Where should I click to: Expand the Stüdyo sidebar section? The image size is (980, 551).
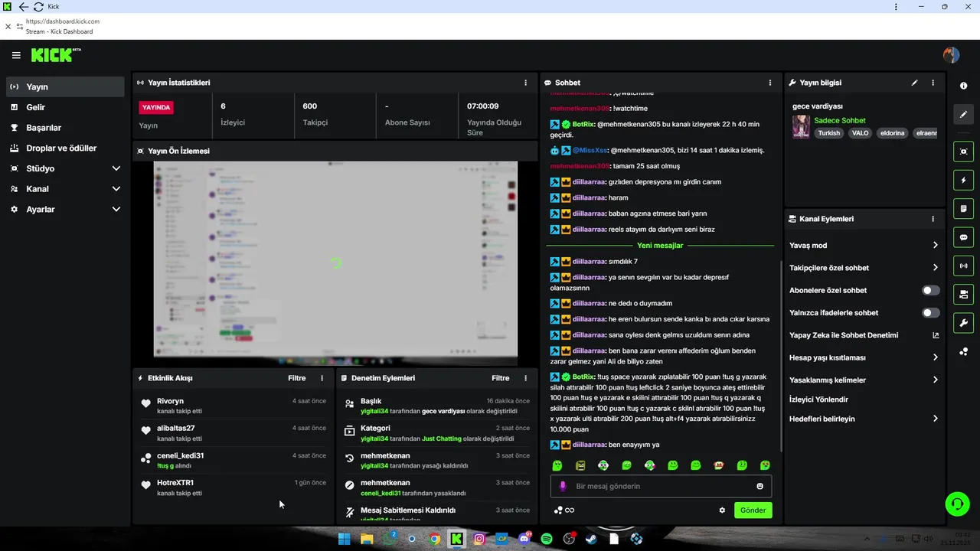[65, 168]
